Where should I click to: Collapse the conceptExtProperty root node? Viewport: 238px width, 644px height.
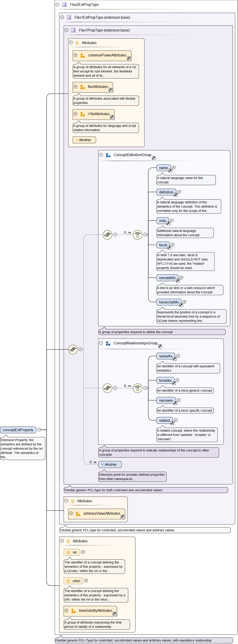click(39, 430)
